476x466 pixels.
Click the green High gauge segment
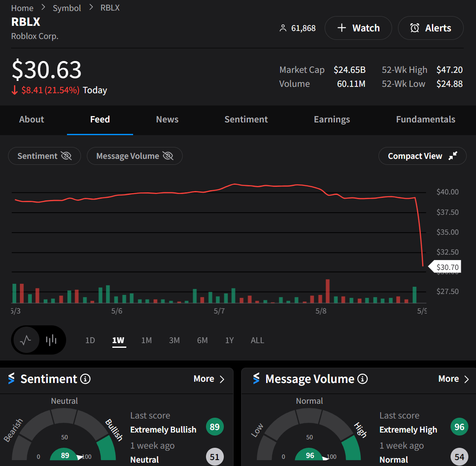coord(352,448)
